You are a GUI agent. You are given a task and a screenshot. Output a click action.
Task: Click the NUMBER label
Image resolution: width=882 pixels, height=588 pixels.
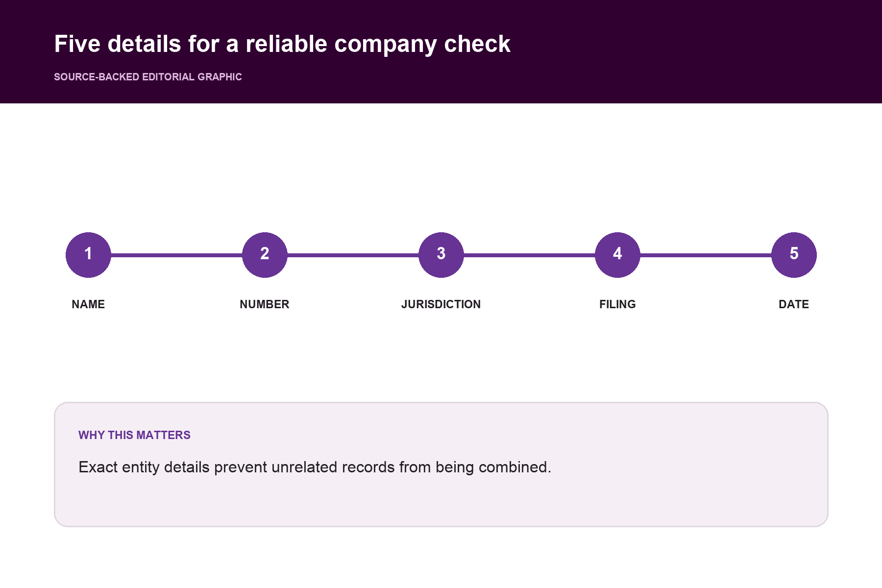pos(265,304)
